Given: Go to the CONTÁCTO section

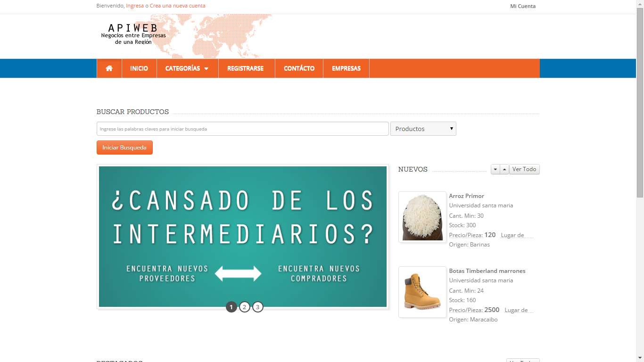Looking at the screenshot, I should pos(298,68).
